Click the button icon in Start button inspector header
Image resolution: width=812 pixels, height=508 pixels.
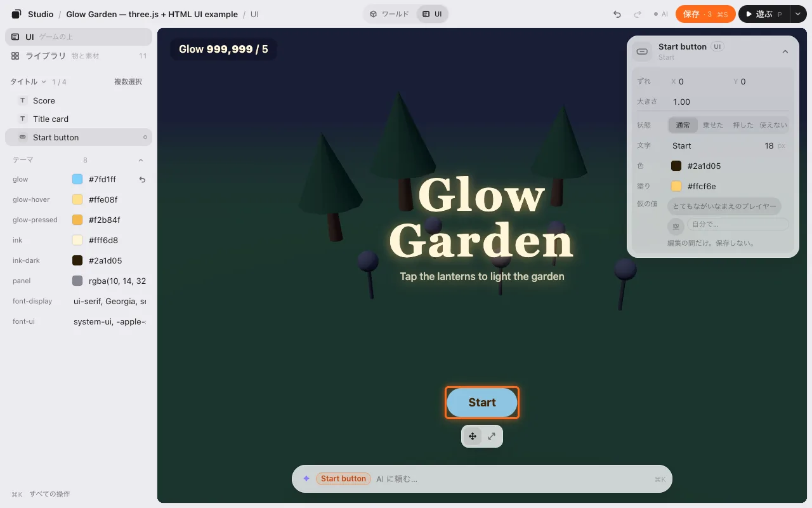pos(642,51)
